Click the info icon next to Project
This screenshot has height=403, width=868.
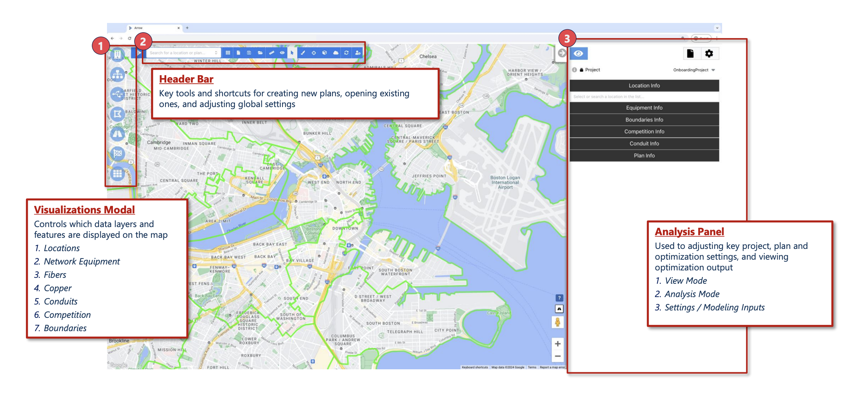coord(574,70)
